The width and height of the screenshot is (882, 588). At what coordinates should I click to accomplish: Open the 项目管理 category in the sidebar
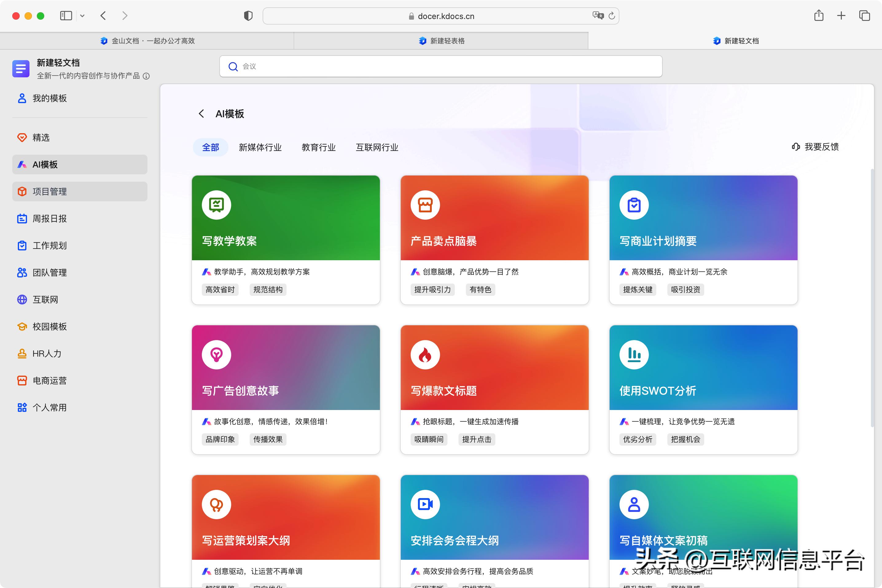[x=49, y=191]
